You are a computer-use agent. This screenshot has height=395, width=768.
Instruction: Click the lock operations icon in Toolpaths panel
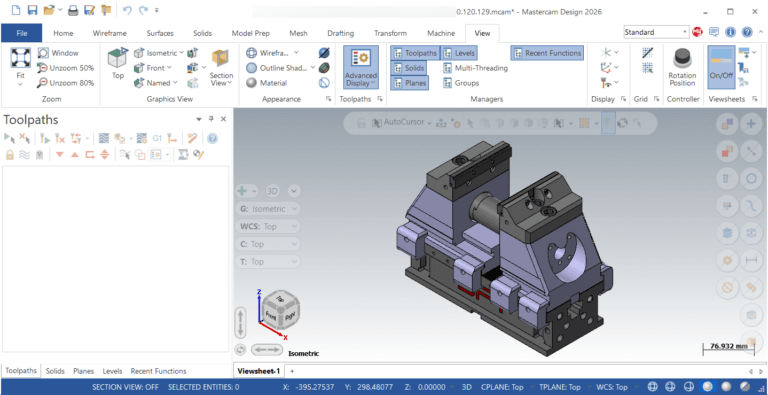coord(9,155)
